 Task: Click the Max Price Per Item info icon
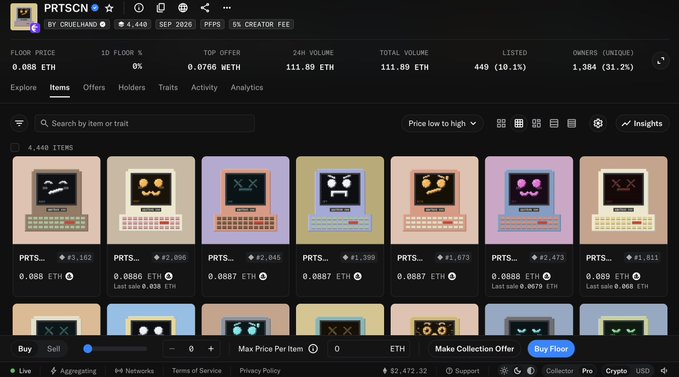click(x=313, y=349)
